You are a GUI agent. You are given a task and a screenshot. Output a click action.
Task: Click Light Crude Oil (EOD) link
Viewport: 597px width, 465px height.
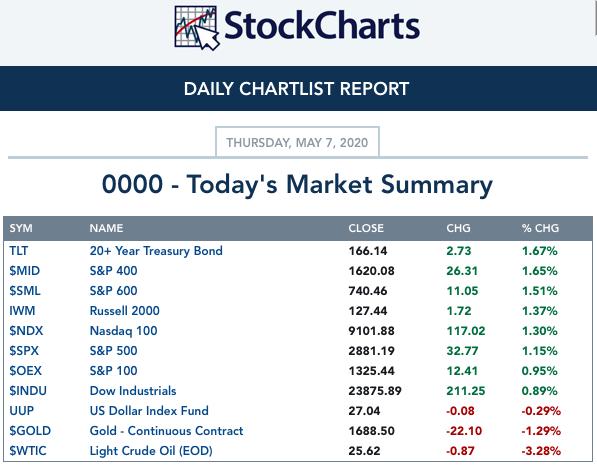pyautogui.click(x=151, y=451)
